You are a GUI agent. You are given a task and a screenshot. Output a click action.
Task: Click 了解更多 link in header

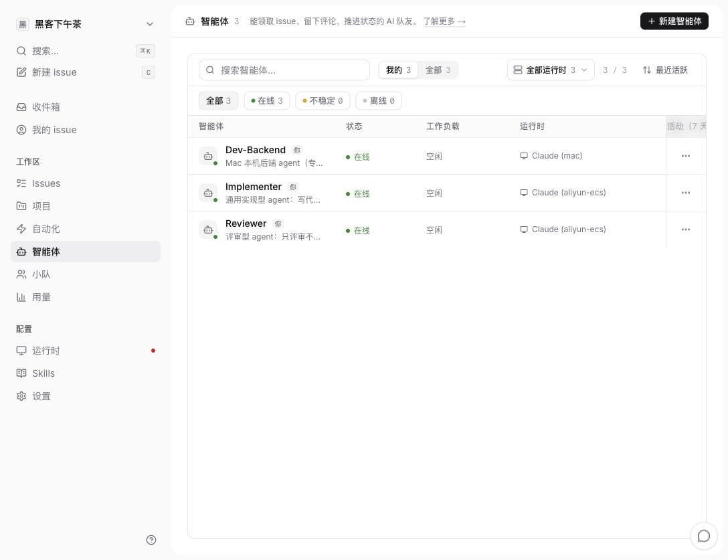pyautogui.click(x=444, y=21)
